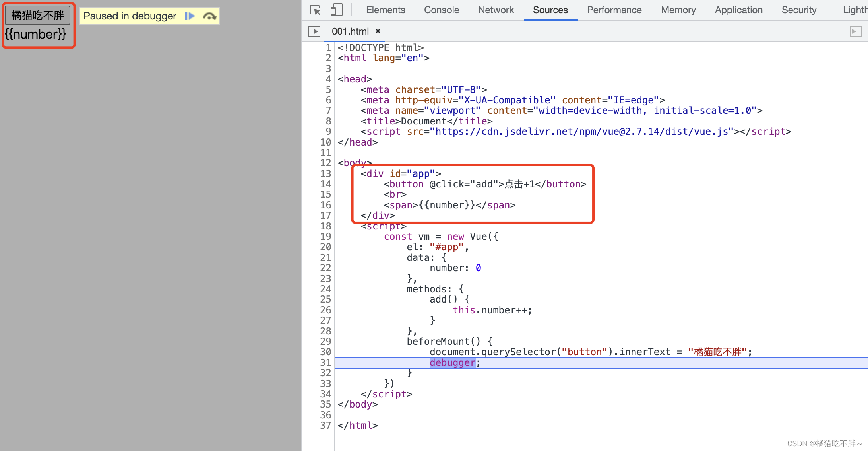Click the Paused in debugger label
The width and height of the screenshot is (868, 451).
[x=130, y=16]
